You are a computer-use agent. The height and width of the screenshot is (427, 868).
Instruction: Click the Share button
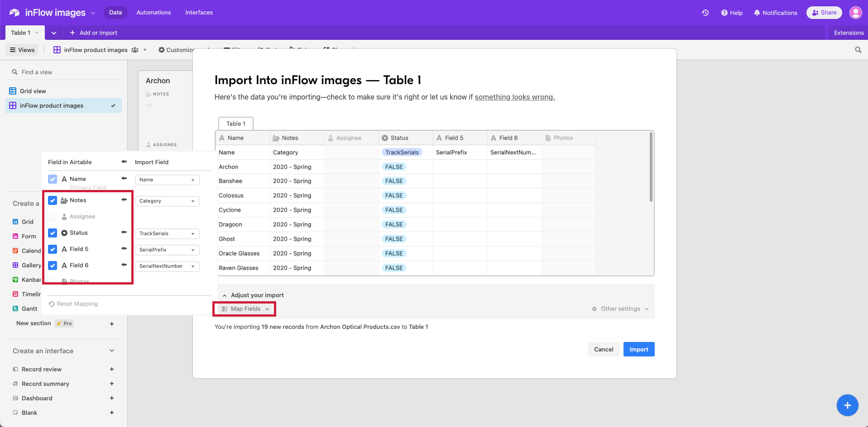(x=824, y=13)
